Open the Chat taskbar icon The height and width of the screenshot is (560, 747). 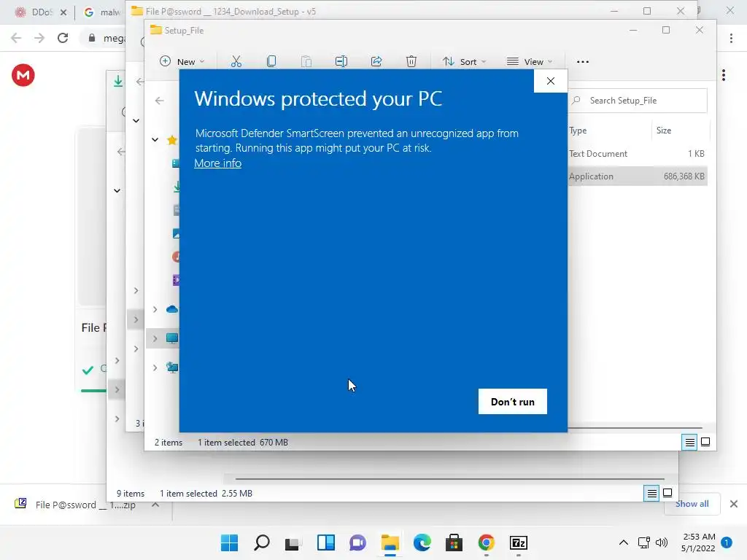click(357, 542)
